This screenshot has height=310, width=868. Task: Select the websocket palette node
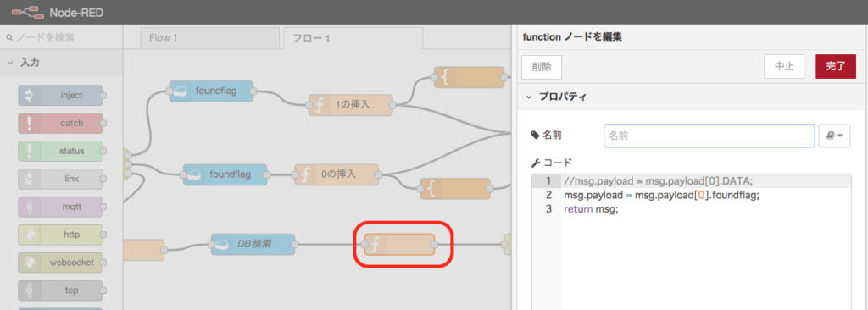coord(60,262)
